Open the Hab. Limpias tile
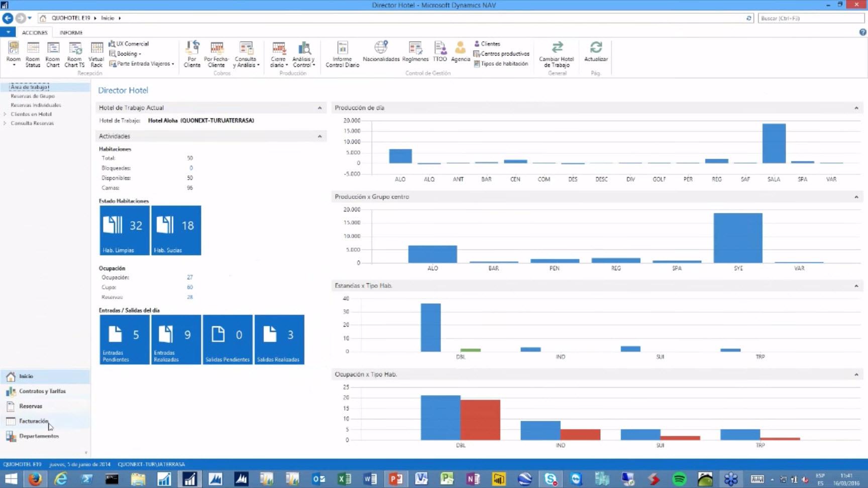 (125, 230)
